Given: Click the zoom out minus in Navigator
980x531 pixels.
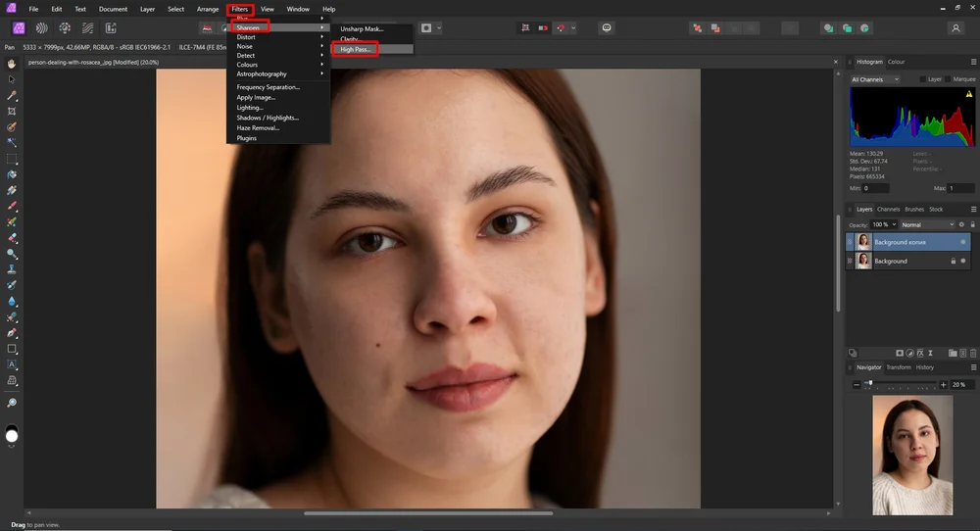Looking at the screenshot, I should coord(857,385).
